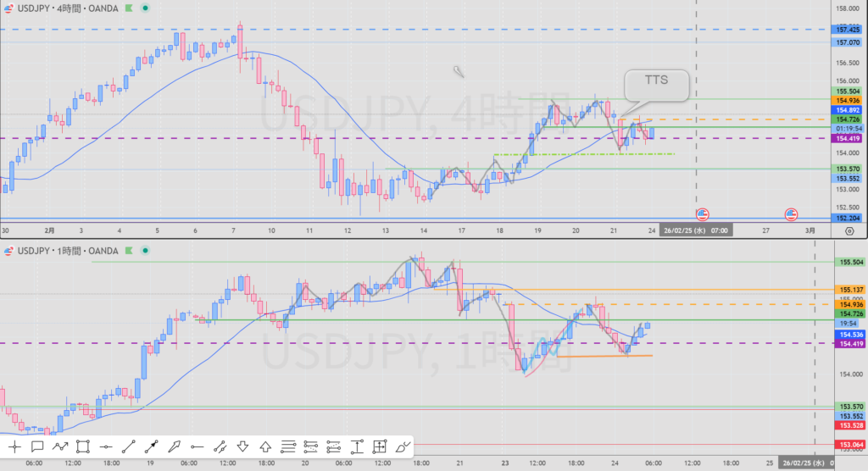Select the crosshair cursor tool

[15, 446]
